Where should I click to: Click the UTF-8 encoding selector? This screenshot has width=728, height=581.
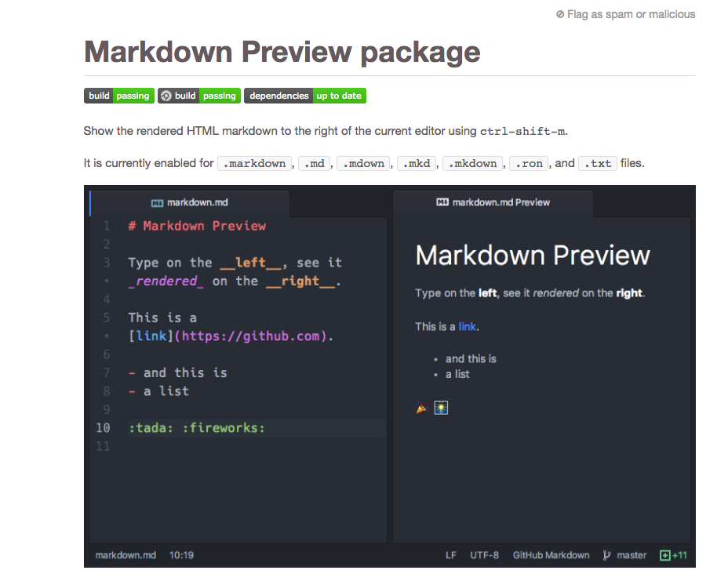tap(484, 555)
